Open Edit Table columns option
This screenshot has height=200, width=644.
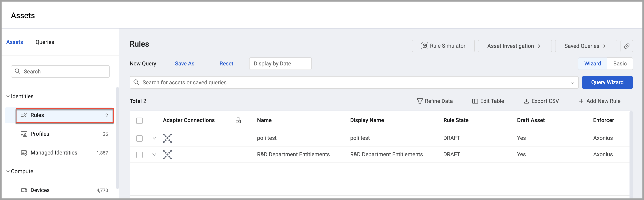488,101
